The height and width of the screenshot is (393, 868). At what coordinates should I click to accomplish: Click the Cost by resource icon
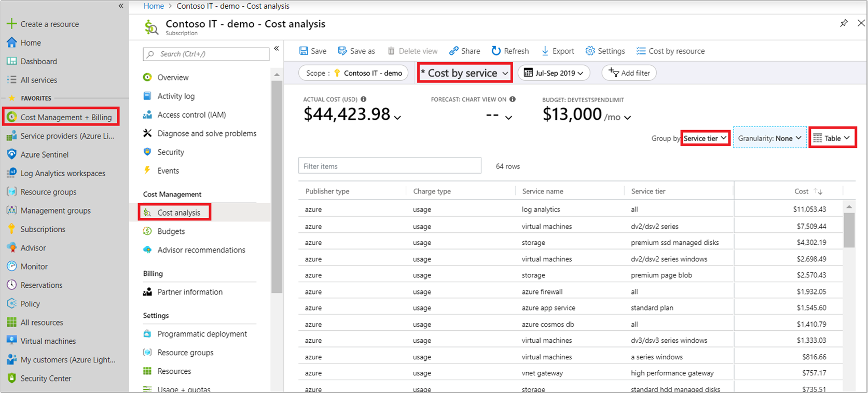[641, 51]
